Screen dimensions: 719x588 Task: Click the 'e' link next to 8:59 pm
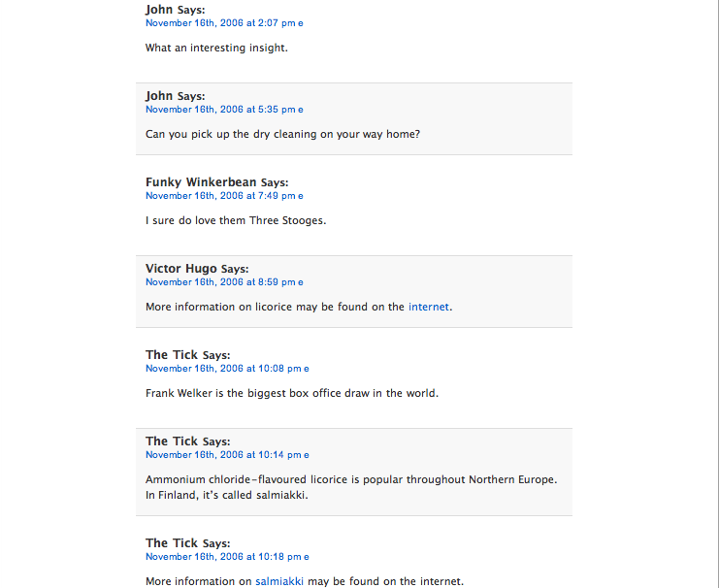301,282
